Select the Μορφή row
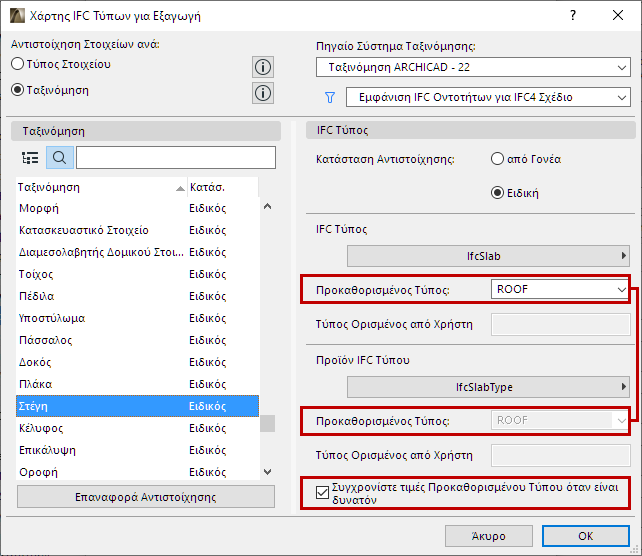Image resolution: width=642 pixels, height=556 pixels. [137, 208]
